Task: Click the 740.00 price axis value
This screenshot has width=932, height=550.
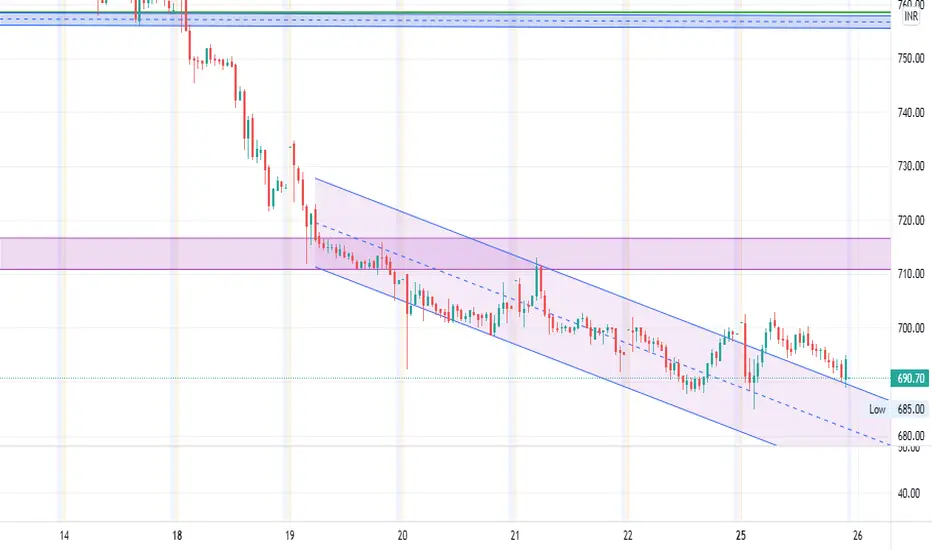Action: click(x=911, y=112)
